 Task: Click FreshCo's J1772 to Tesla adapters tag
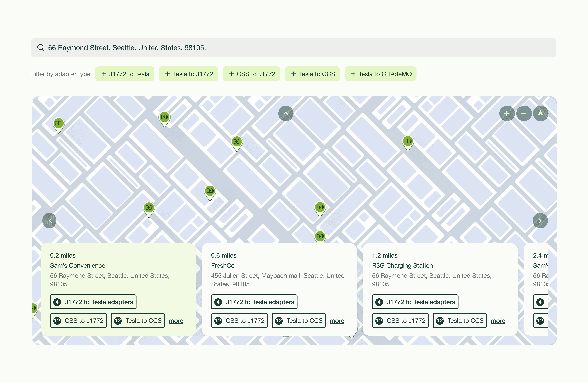pos(254,302)
